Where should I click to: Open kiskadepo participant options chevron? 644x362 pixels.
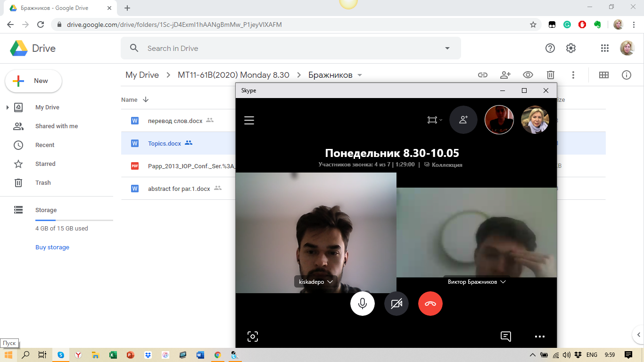[330, 282]
